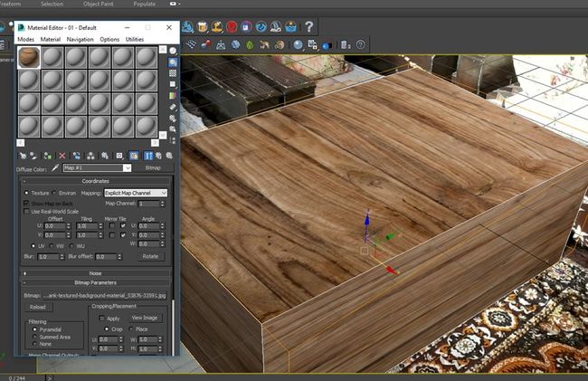Open the Options menu
Image resolution: width=588 pixels, height=381 pixels.
(x=109, y=40)
